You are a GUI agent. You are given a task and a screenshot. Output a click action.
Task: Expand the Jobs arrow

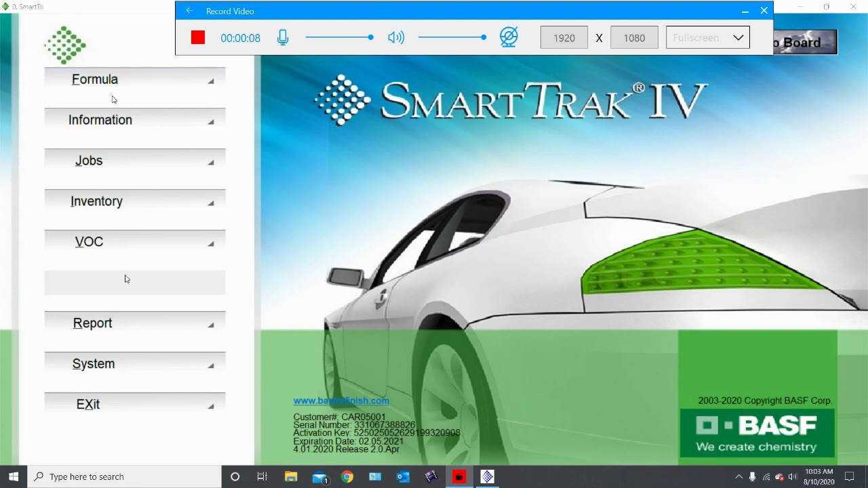coord(211,163)
